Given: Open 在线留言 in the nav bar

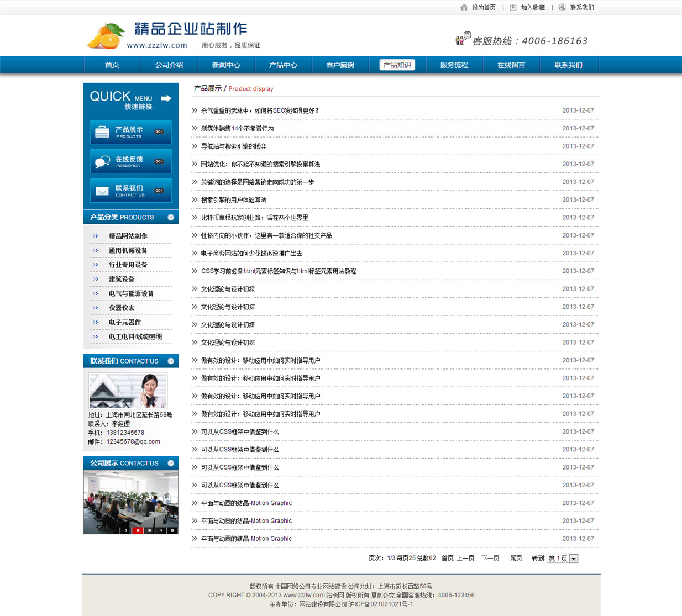Looking at the screenshot, I should pyautogui.click(x=511, y=65).
